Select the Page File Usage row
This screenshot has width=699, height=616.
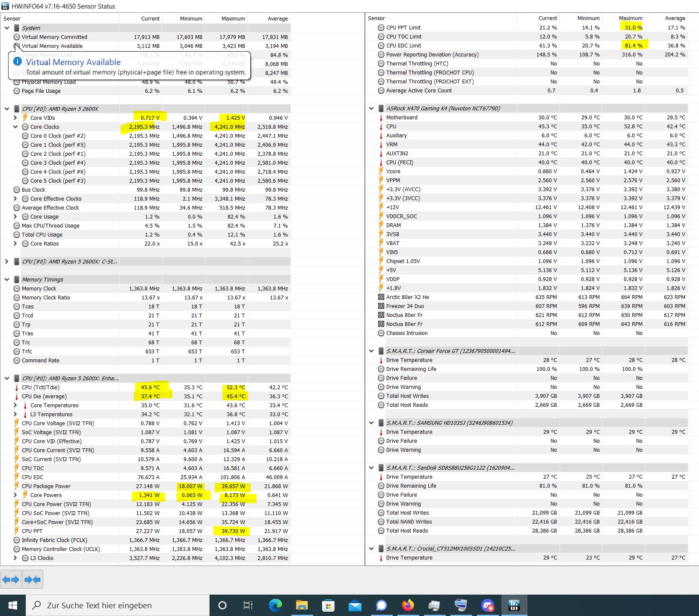[145, 91]
